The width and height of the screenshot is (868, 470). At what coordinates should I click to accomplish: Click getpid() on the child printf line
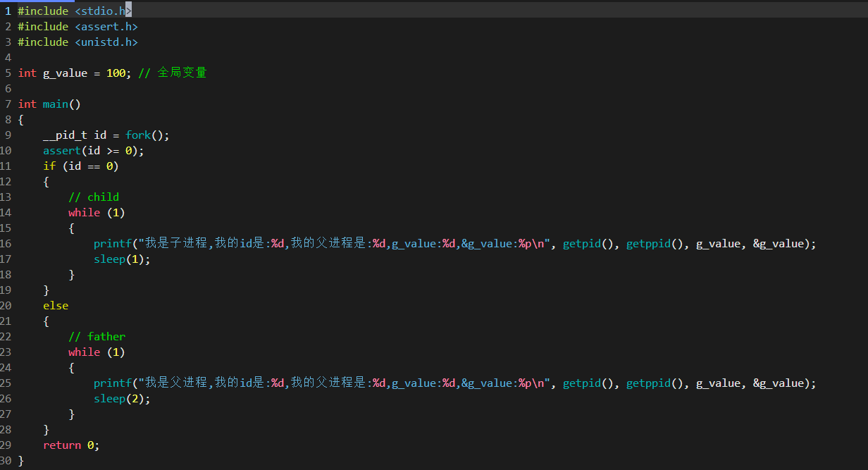pos(588,244)
